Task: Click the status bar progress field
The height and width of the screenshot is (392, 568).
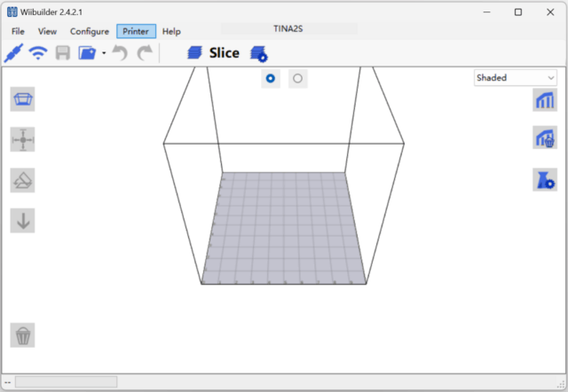Action: point(66,382)
